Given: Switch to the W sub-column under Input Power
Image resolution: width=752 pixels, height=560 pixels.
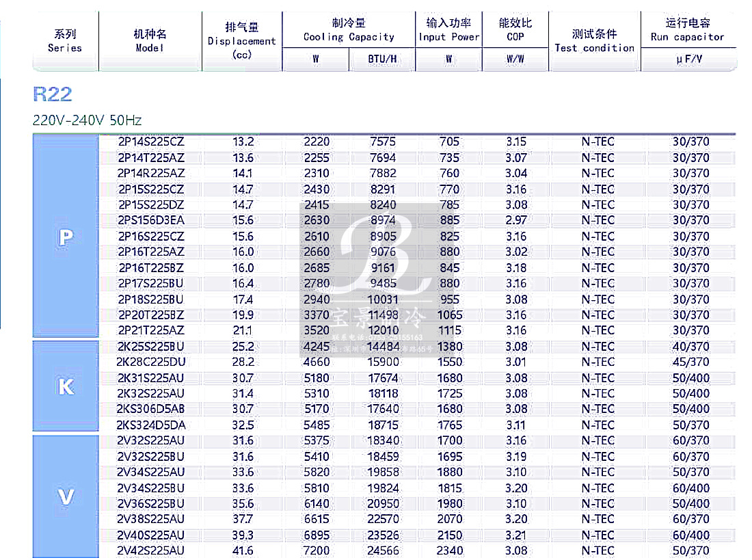Looking at the screenshot, I should [x=448, y=59].
